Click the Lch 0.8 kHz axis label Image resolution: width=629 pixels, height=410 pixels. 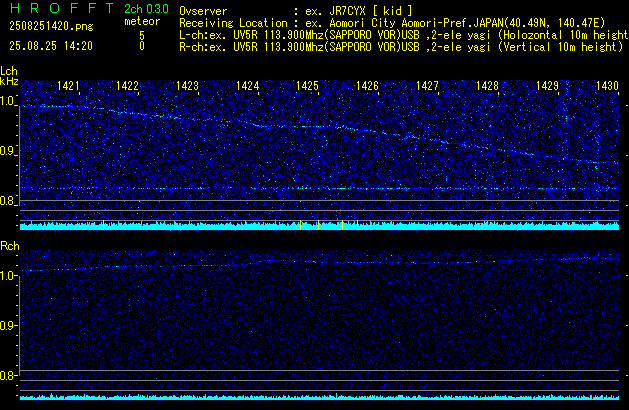pyautogui.click(x=7, y=201)
